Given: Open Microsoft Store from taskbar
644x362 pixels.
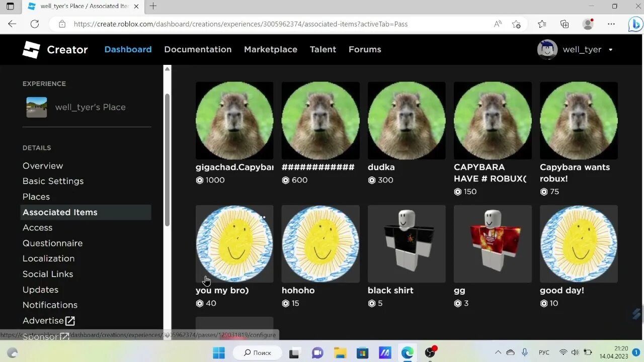Looking at the screenshot, I should pos(362,353).
